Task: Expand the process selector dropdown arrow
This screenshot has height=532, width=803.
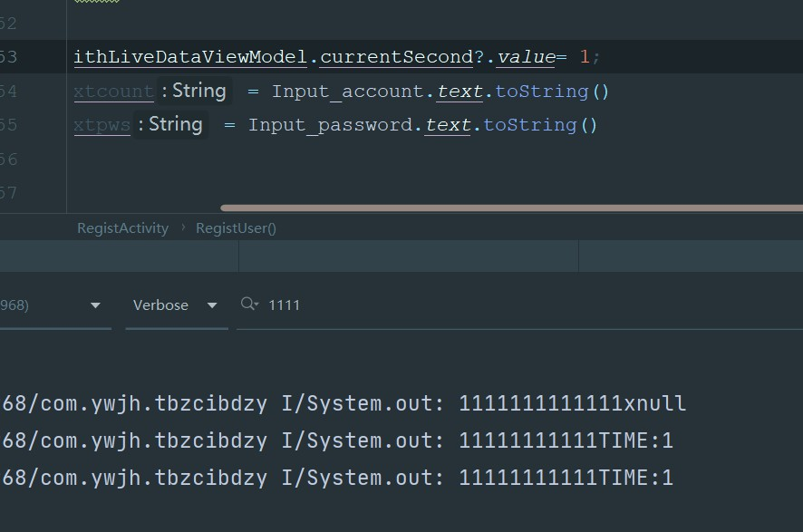Action: pyautogui.click(x=95, y=305)
